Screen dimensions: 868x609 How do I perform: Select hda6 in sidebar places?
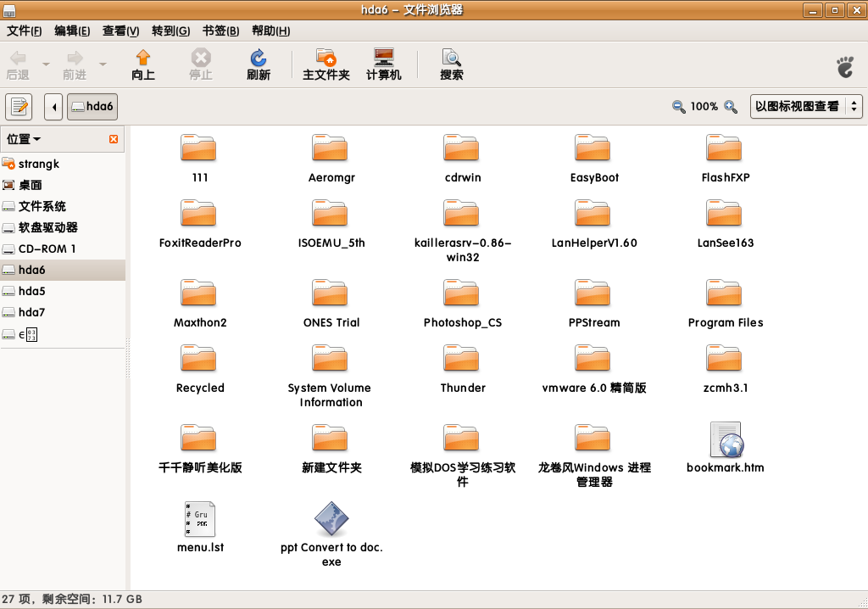click(x=63, y=270)
